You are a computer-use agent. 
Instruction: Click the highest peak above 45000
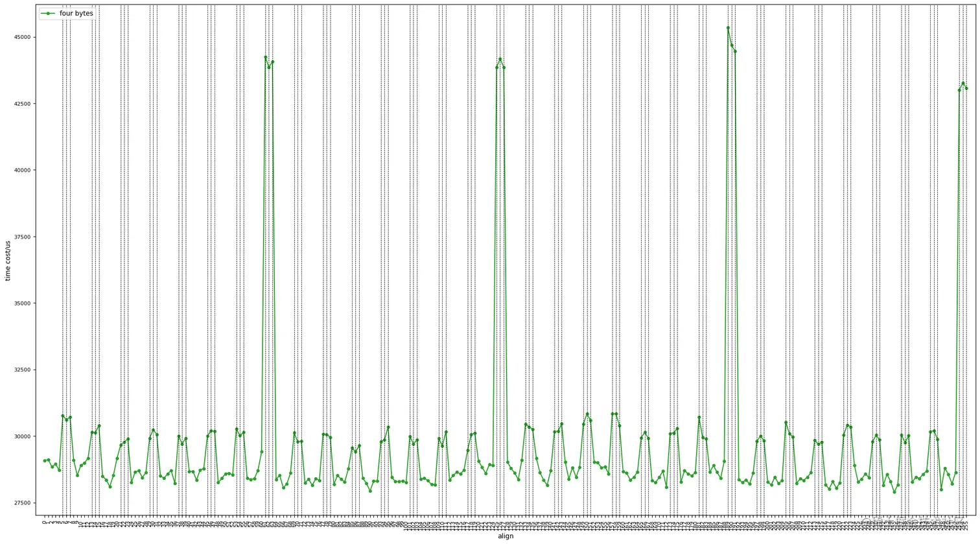[729, 28]
